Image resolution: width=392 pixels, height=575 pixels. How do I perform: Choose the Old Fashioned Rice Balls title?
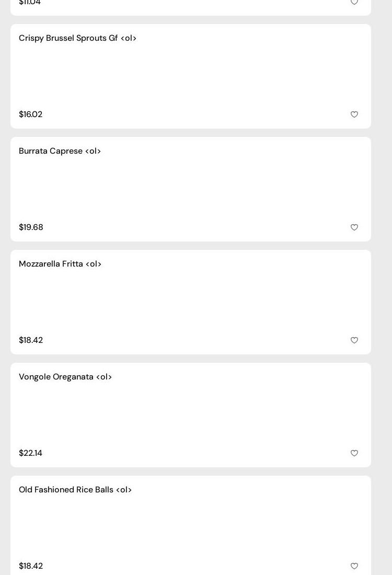point(75,490)
